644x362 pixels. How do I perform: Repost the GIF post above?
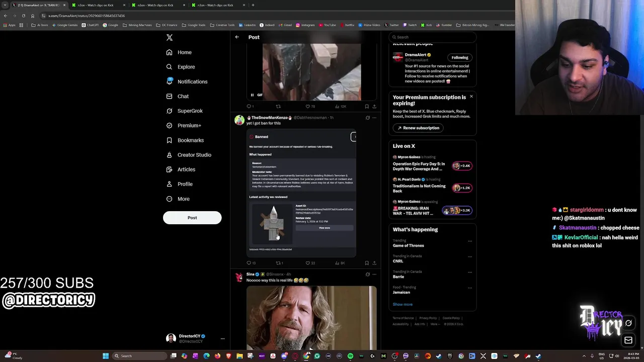(x=278, y=107)
